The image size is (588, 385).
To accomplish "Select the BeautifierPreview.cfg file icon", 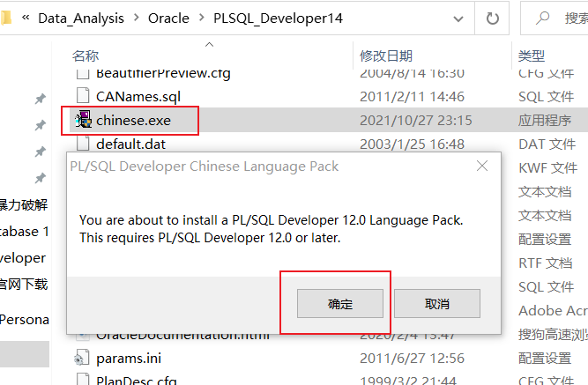I will (x=83, y=74).
